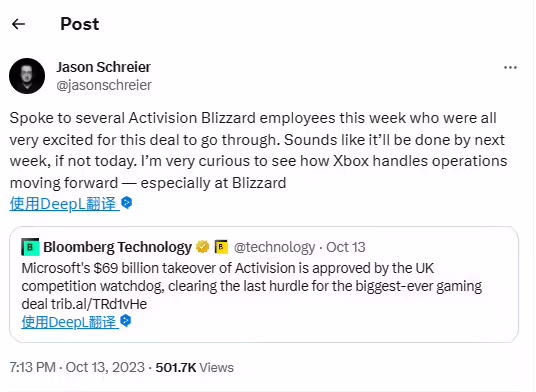Click the Post header title
Image resolution: width=536 pixels, height=392 pixels.
80,24
